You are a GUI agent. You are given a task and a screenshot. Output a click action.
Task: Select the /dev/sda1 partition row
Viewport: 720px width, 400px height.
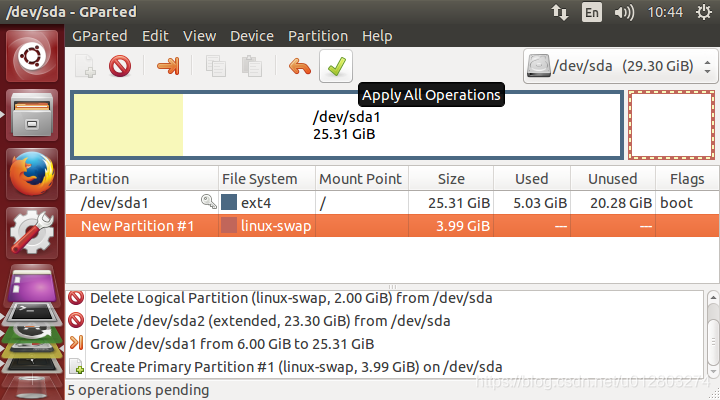tap(393, 203)
